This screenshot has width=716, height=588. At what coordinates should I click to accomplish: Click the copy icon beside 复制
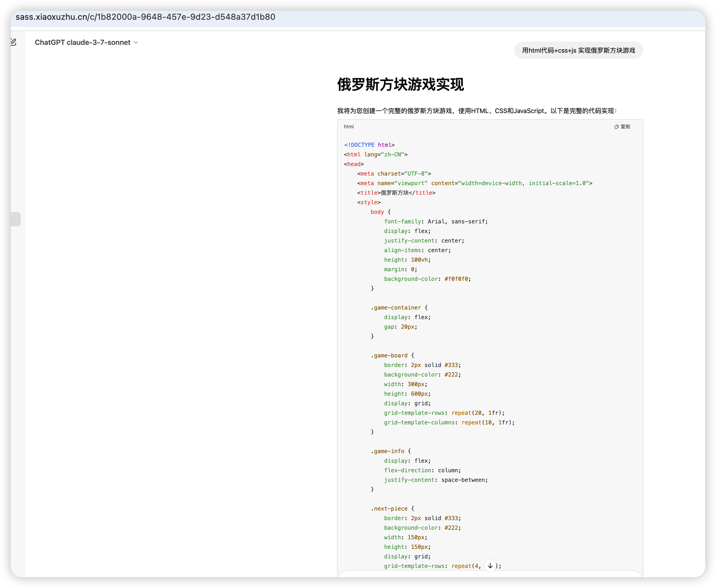point(616,127)
